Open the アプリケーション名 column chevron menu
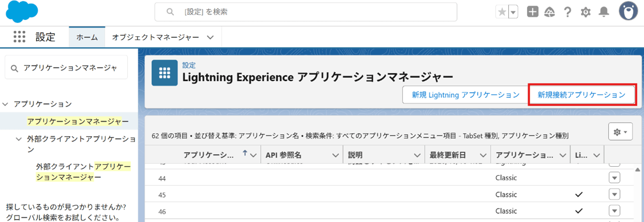Screen dimensions: 644x222 254,155
